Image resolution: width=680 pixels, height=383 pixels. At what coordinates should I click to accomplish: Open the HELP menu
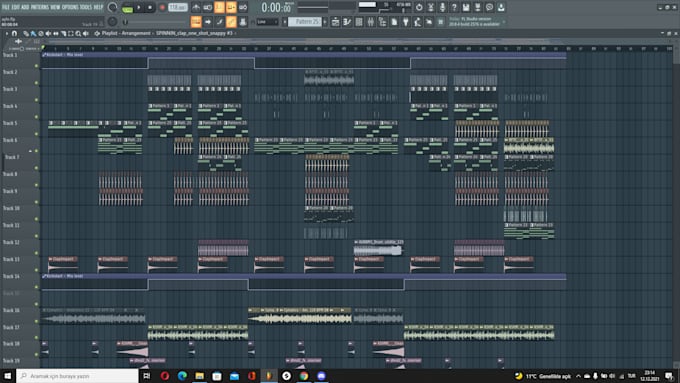[98, 7]
